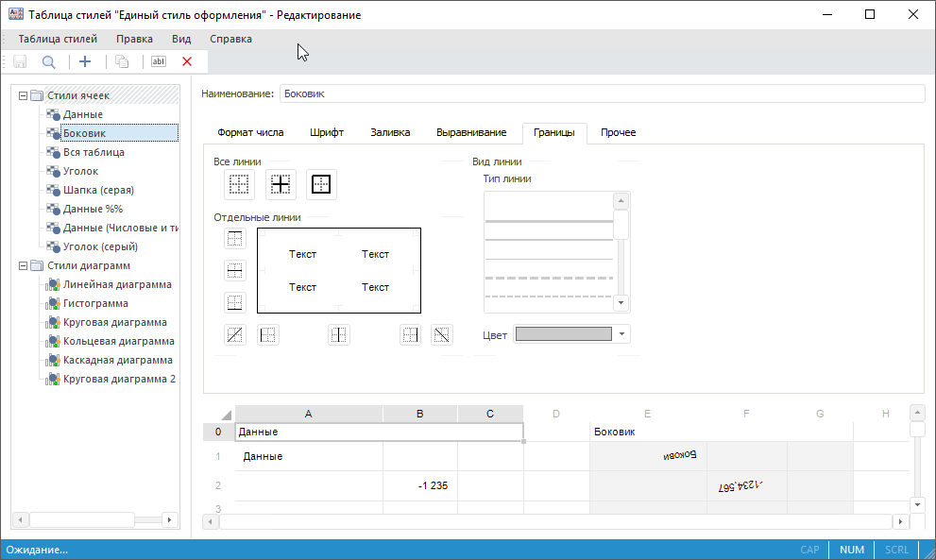This screenshot has width=936, height=560.
Task: Apply inner cross borders button
Action: (281, 184)
